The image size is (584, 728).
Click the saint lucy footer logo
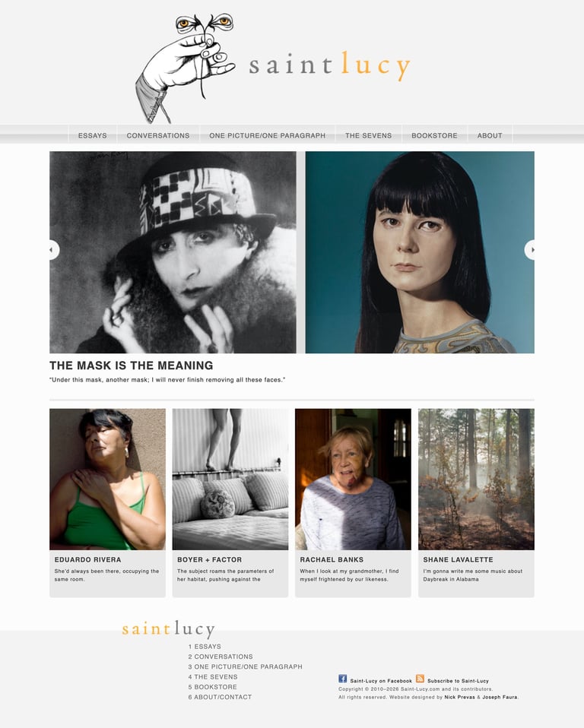[x=168, y=629]
